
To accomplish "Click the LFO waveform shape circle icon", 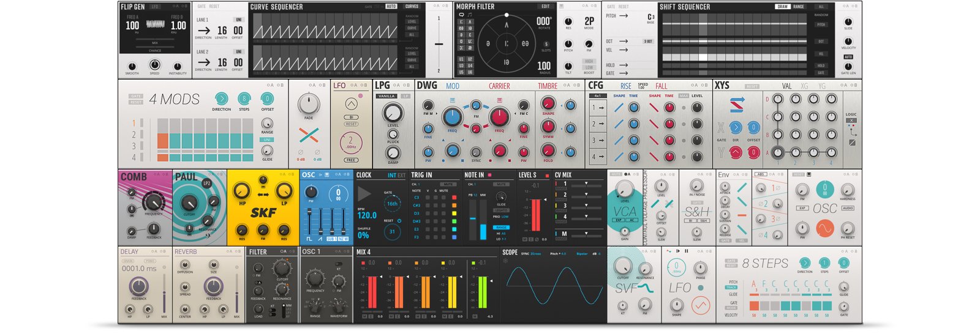I will point(699,304).
